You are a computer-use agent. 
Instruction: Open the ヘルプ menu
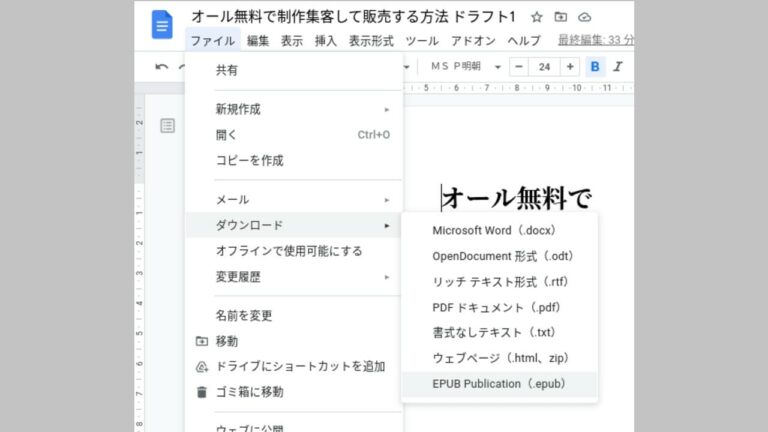tap(524, 41)
